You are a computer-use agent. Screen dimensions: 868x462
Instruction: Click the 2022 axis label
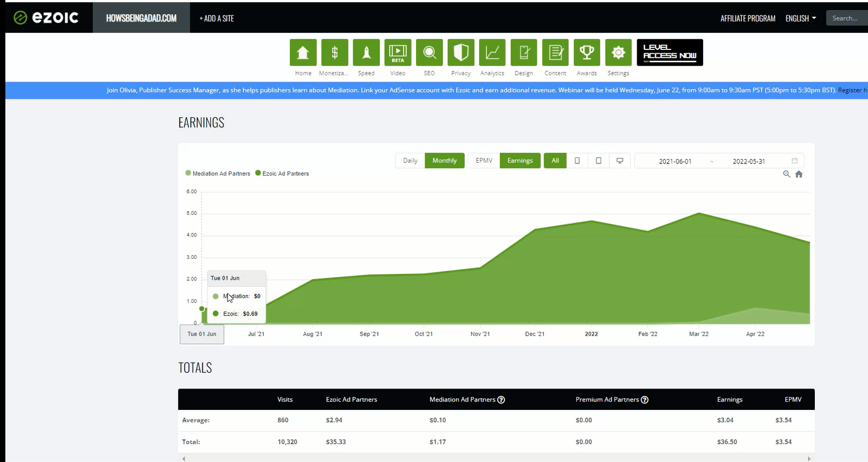tap(591, 334)
